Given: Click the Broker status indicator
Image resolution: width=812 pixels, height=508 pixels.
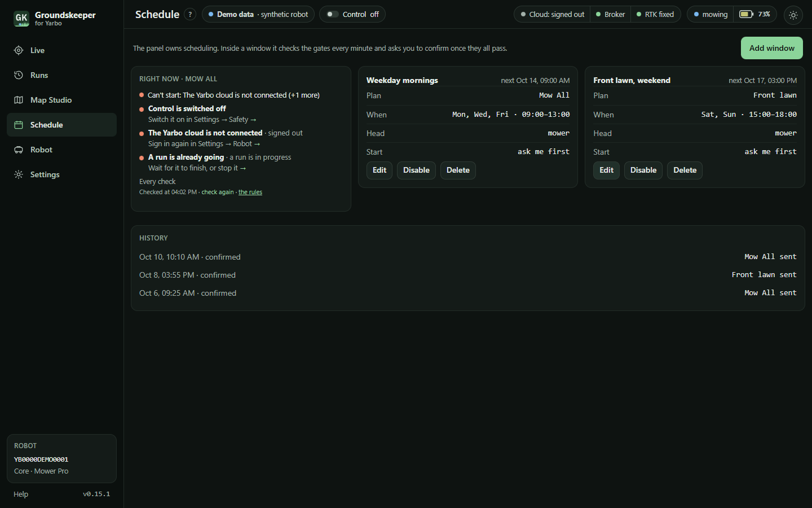Looking at the screenshot, I should 610,15.
